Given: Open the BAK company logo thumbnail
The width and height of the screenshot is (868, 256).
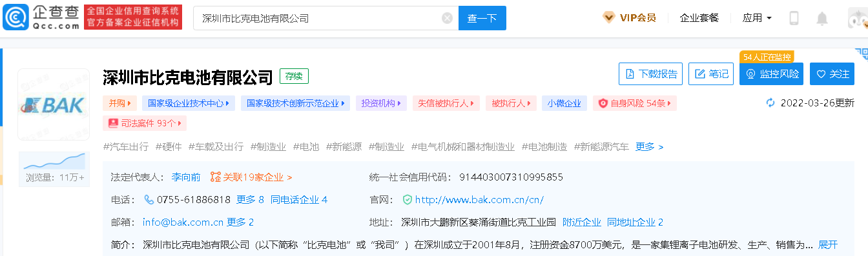Looking at the screenshot, I should pos(54,104).
